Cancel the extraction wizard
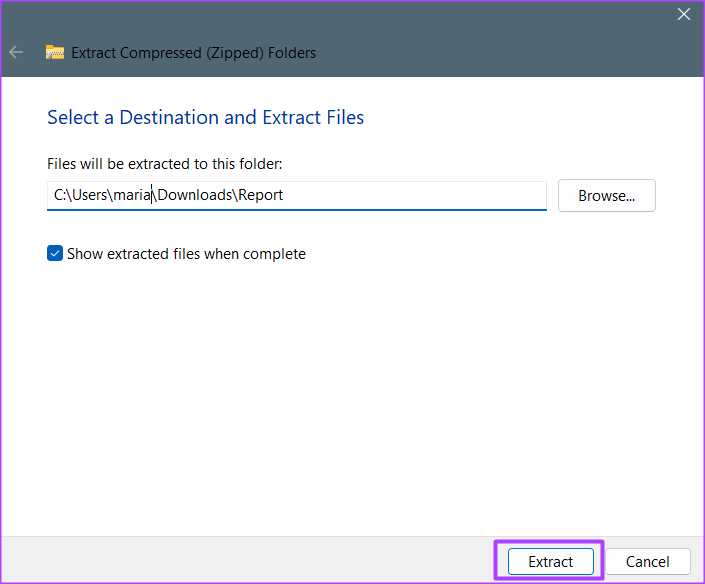The height and width of the screenshot is (584, 705). (x=647, y=561)
